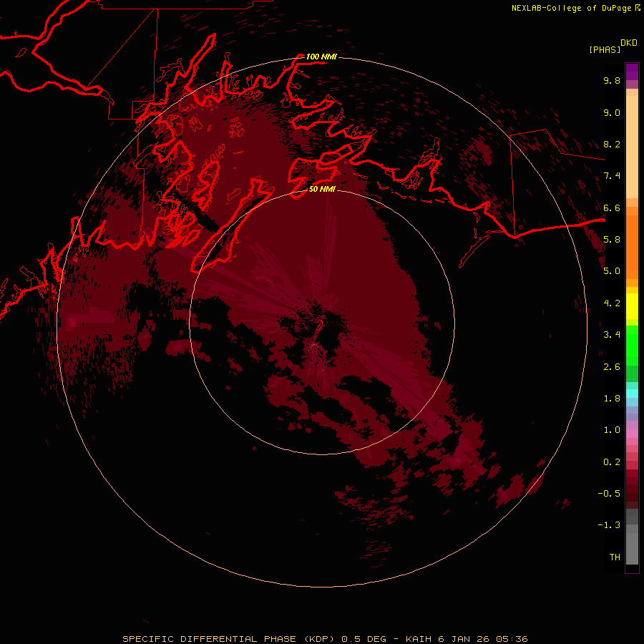
Task: Click the TH legend label
Action: click(615, 557)
